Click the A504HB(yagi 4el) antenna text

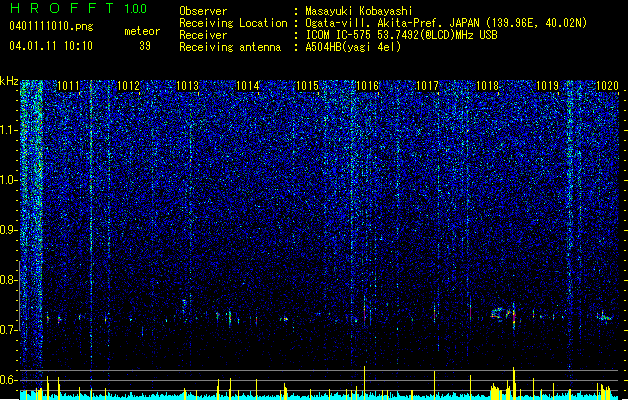point(353,47)
